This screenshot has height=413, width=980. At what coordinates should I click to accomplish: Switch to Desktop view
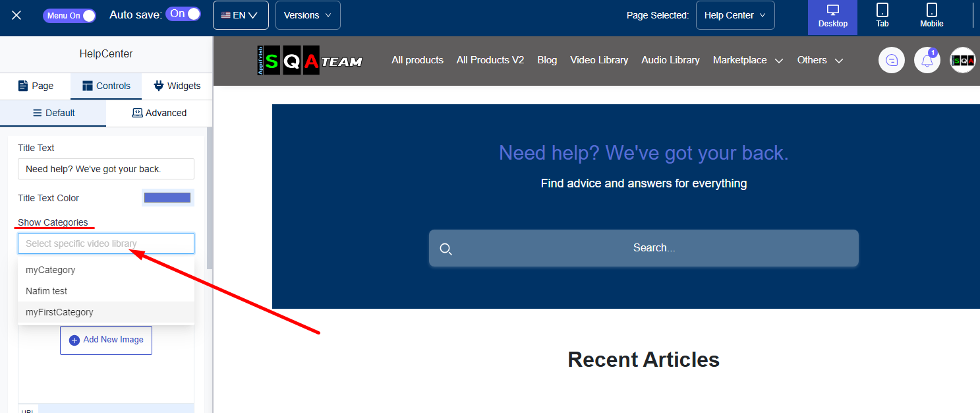pyautogui.click(x=833, y=17)
